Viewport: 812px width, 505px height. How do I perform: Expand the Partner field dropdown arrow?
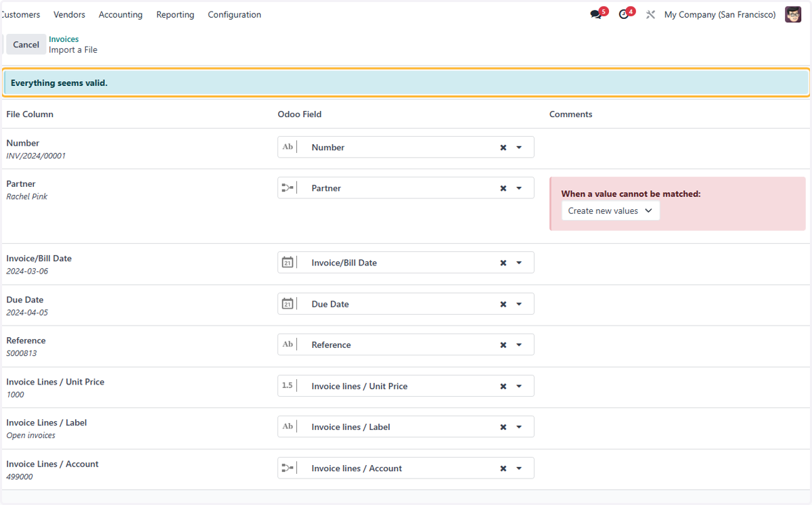tap(519, 188)
